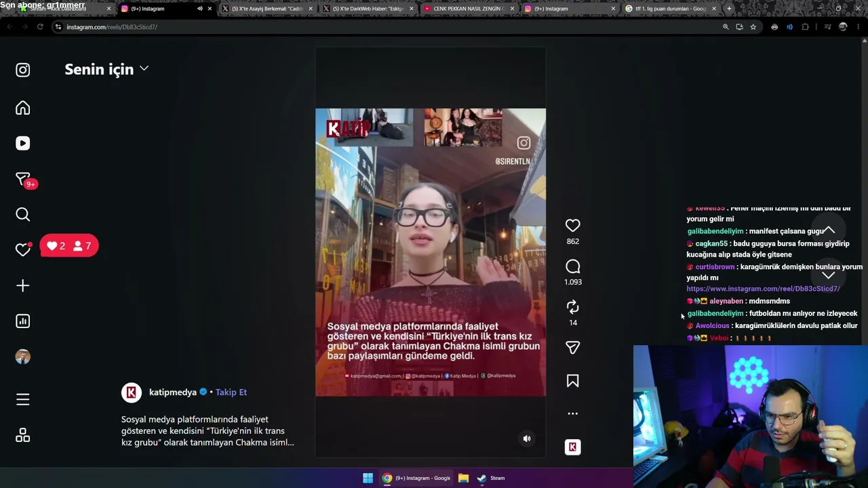Repost the reel with the arrows icon
Image resolution: width=868 pixels, height=488 pixels.
pyautogui.click(x=573, y=306)
